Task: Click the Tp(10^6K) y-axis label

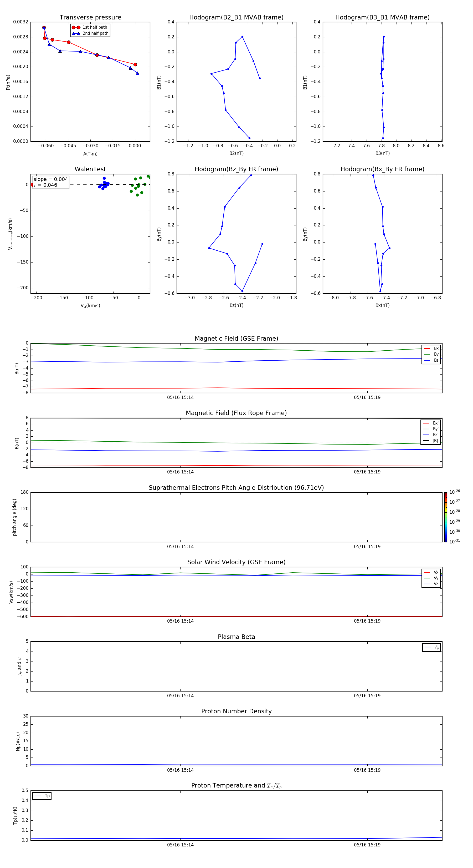Action: tap(15, 815)
